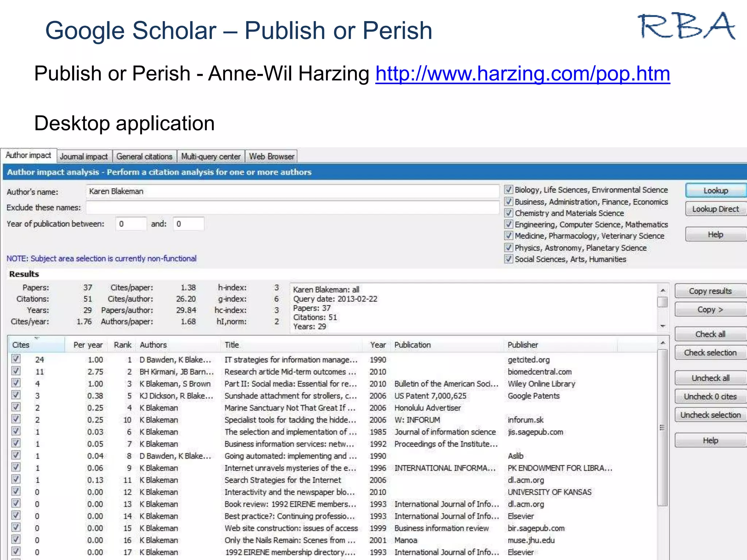Screen dimensions: 747x560
Task: Toggle Social Sciences, Arts, Humanities checkbox
Action: (508, 259)
